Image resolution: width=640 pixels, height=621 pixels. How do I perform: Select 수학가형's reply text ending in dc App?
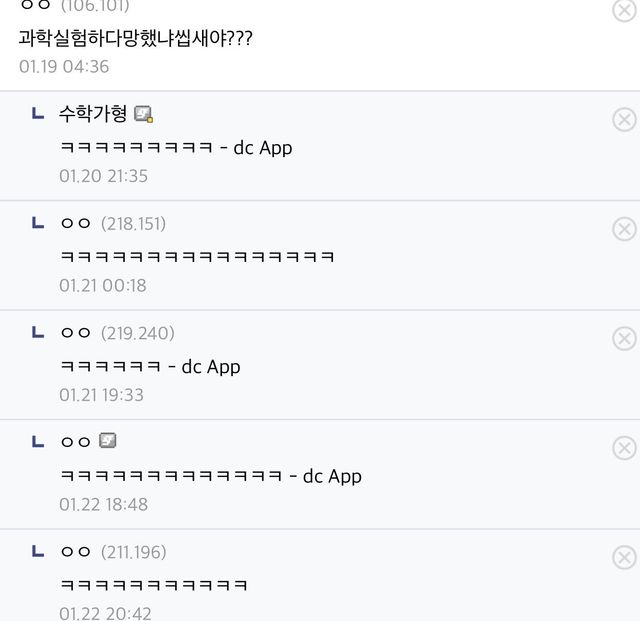176,148
